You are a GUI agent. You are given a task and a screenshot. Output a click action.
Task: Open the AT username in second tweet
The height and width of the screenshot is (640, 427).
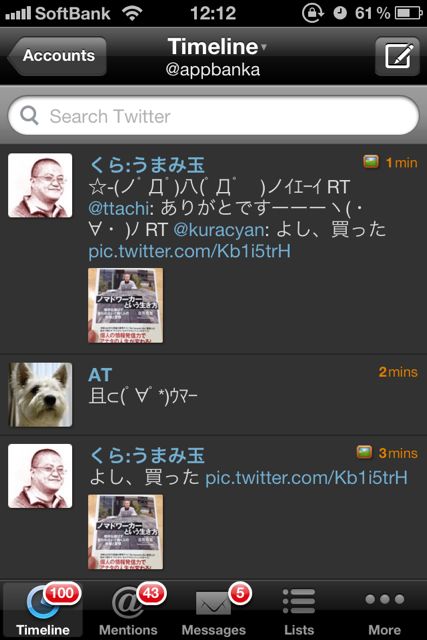pyautogui.click(x=100, y=375)
